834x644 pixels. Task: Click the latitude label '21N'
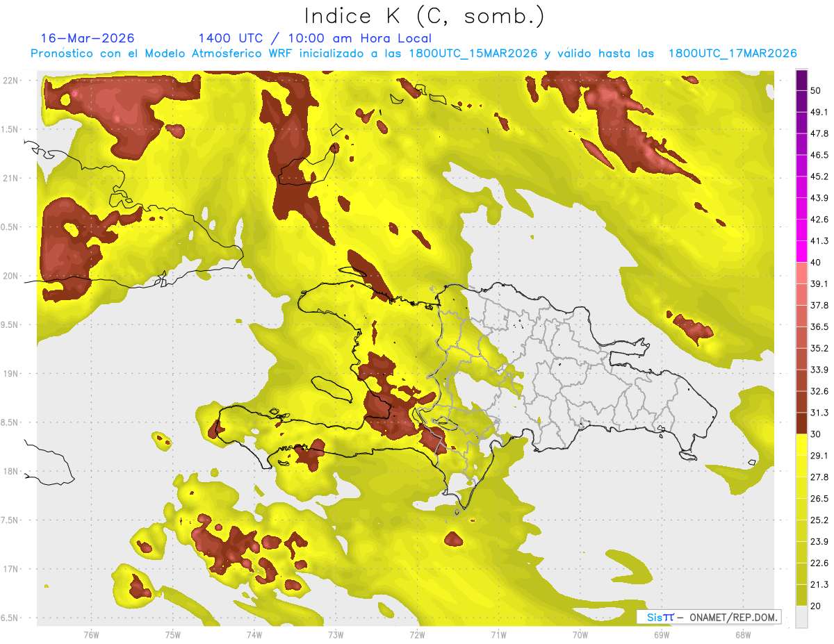(10, 178)
